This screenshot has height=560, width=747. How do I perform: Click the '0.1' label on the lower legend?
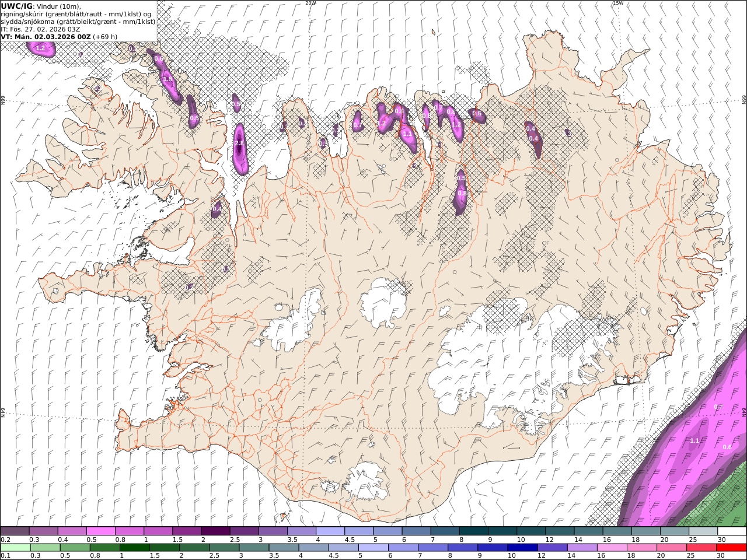click(x=5, y=555)
